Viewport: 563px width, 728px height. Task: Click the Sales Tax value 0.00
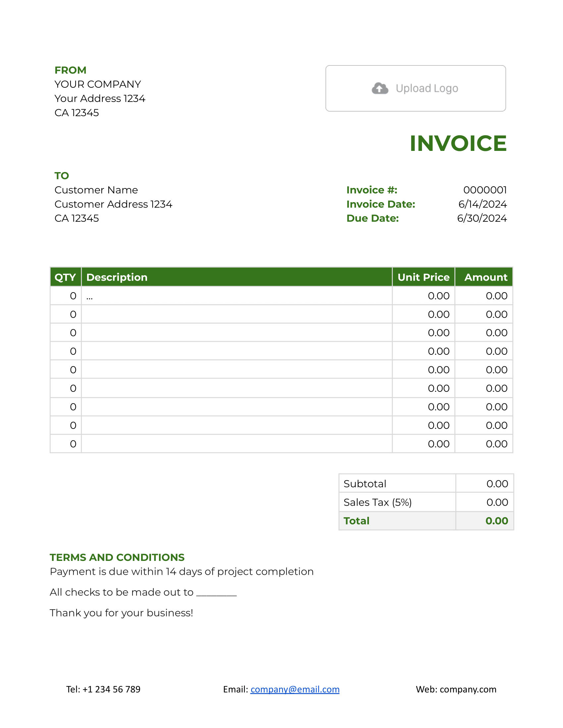pos(497,503)
